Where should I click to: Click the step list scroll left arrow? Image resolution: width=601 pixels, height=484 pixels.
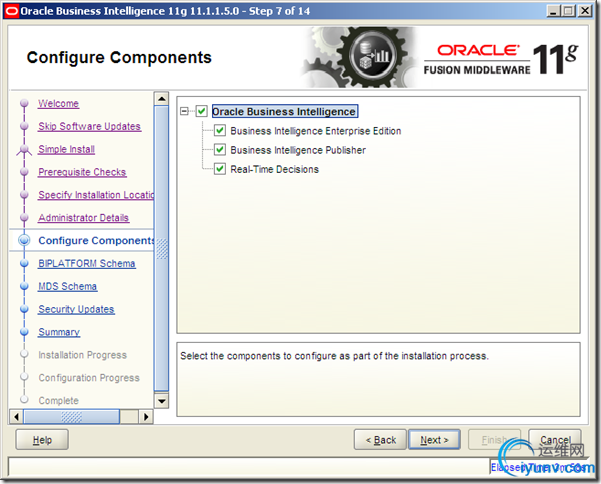pos(16,417)
